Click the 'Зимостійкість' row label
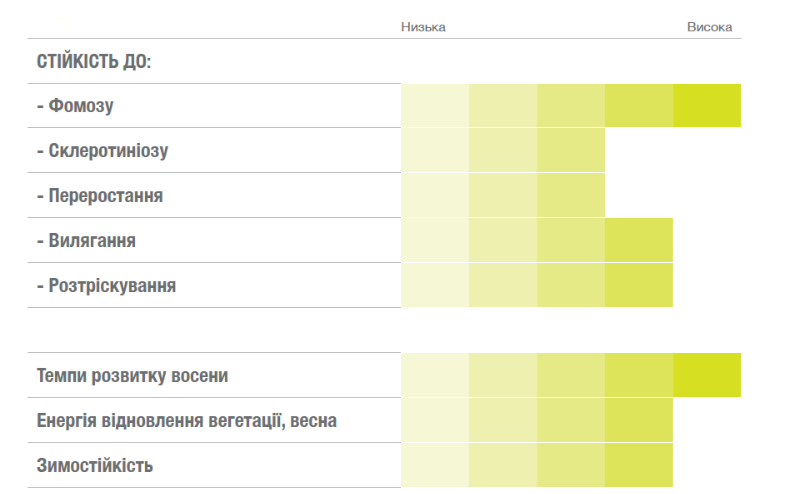This screenshot has width=789, height=494. tap(95, 465)
